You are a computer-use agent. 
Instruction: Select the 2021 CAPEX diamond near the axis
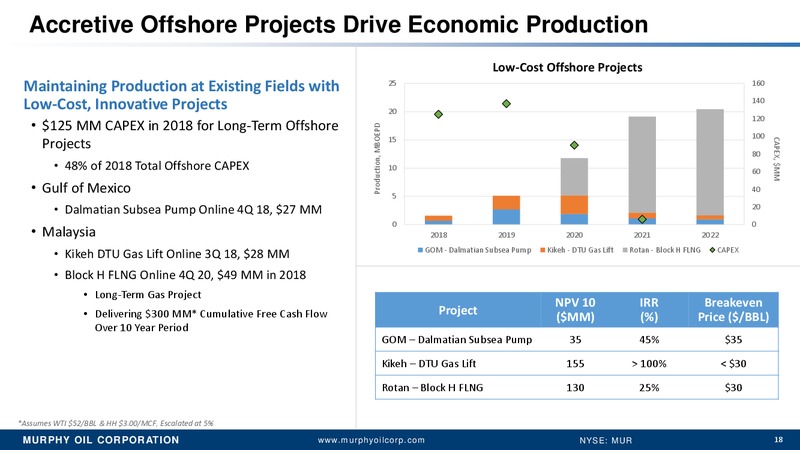click(x=642, y=218)
